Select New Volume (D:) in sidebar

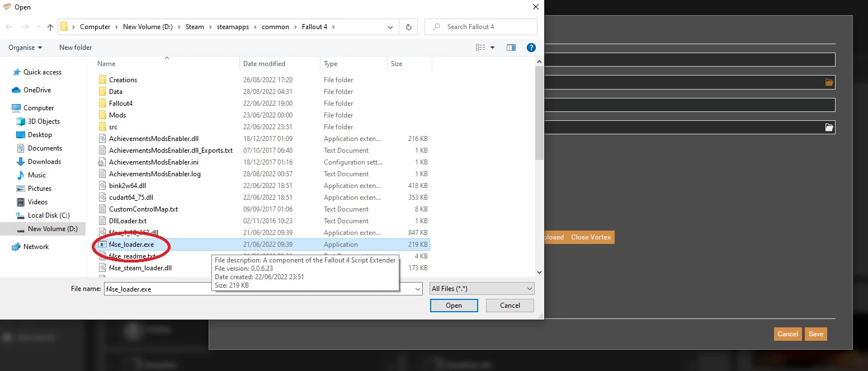click(43, 229)
